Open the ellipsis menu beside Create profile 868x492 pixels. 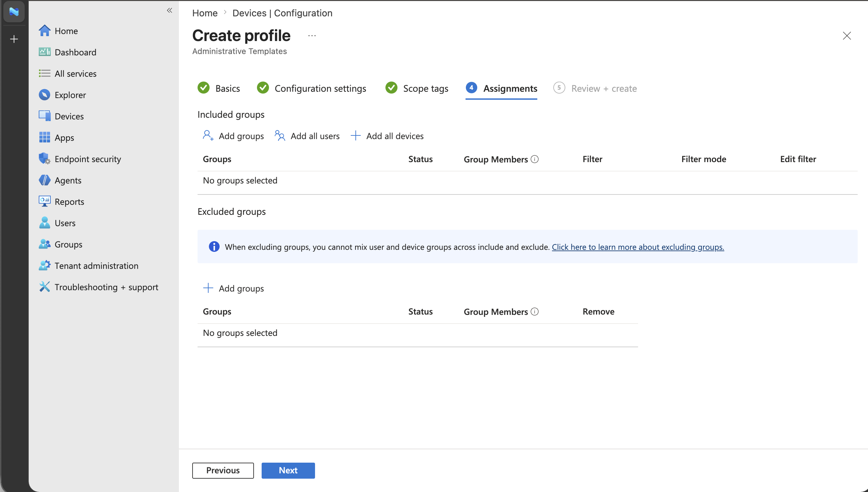(312, 35)
